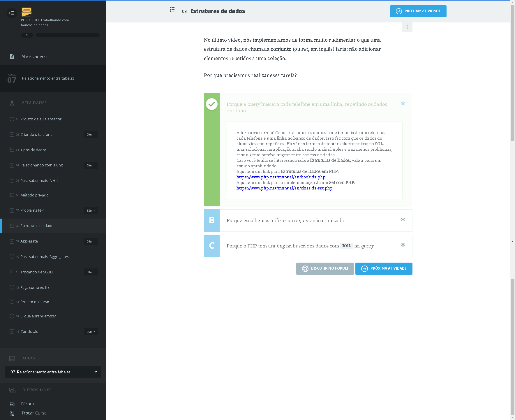This screenshot has height=420, width=515.
Task: Toggle eye icon on the correct answer
Action: pyautogui.click(x=403, y=103)
